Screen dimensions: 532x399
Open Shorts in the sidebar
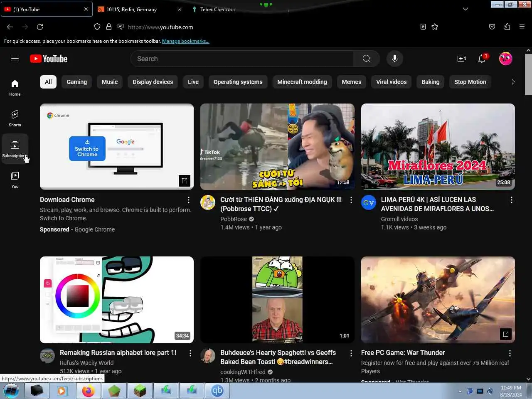(15, 118)
